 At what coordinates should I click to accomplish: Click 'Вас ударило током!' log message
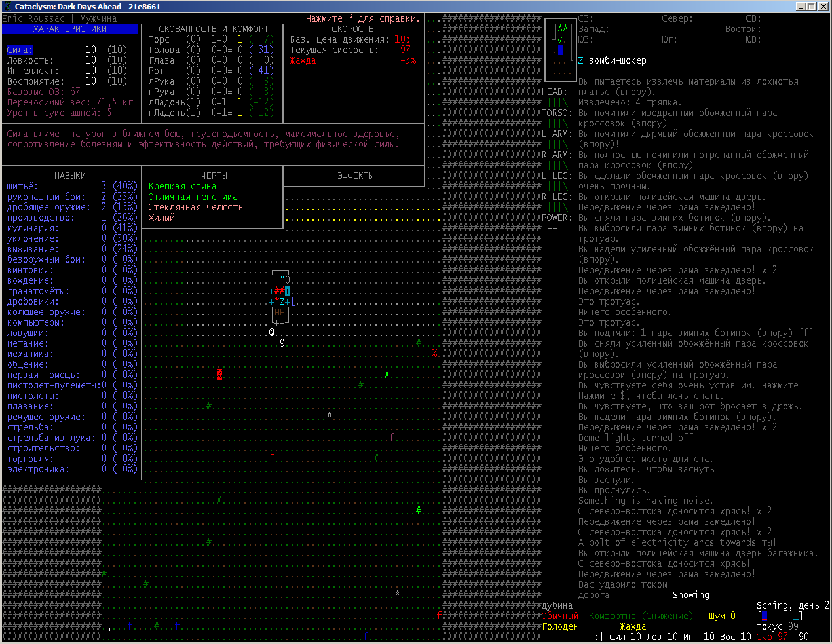[x=625, y=584]
